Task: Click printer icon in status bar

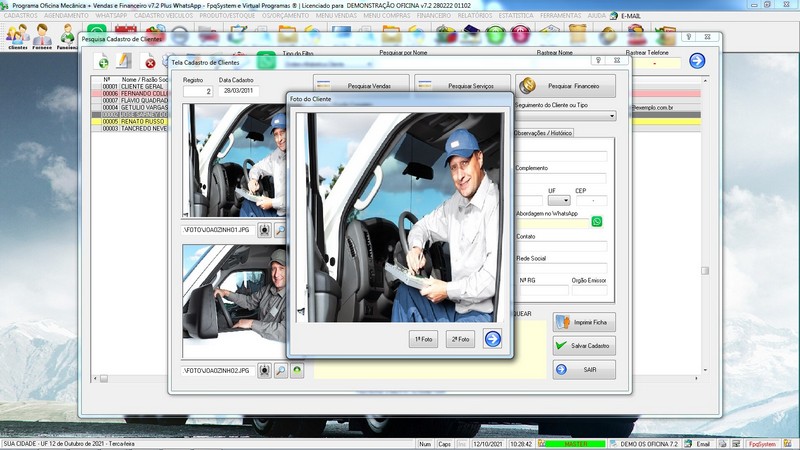Action: (722, 444)
